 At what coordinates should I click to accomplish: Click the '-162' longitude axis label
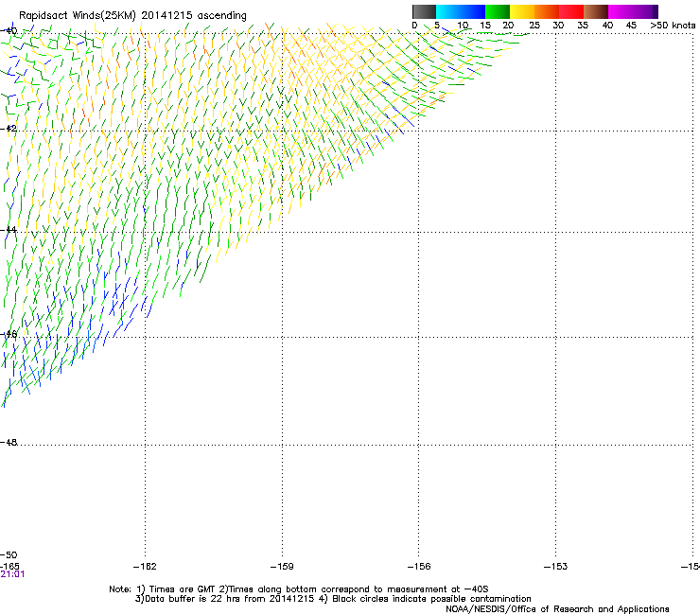145,567
